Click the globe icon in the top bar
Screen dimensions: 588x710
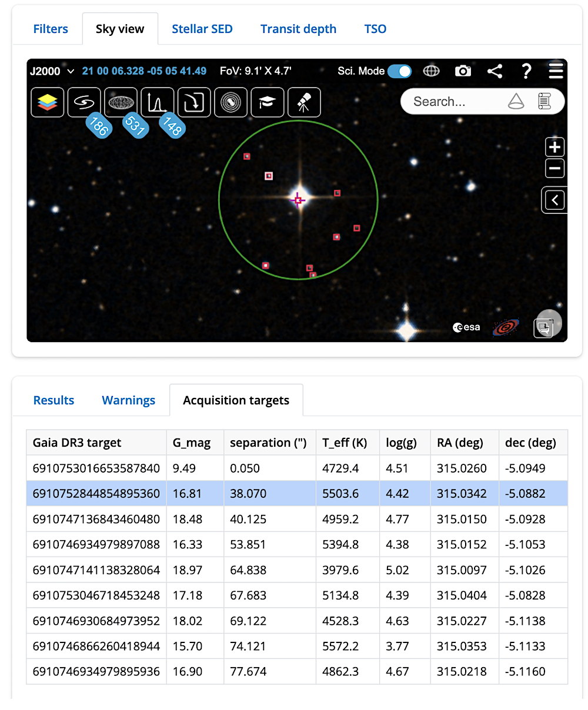(432, 71)
